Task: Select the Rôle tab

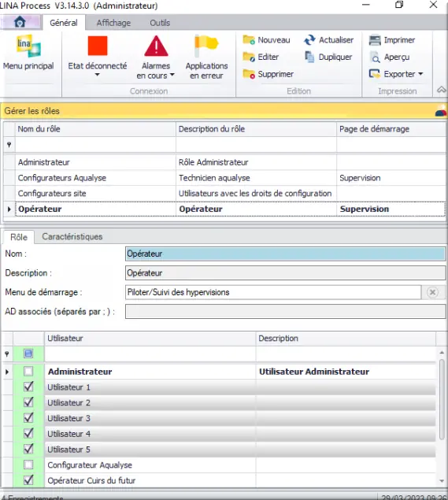Action: click(19, 237)
